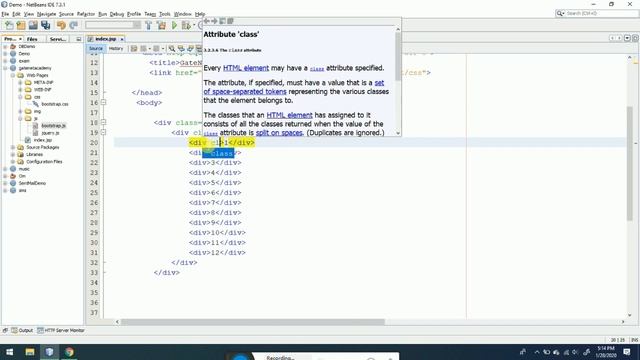Screen dimensions: 640x360
Task: Open documentation in external browser icon
Action: [222, 21]
